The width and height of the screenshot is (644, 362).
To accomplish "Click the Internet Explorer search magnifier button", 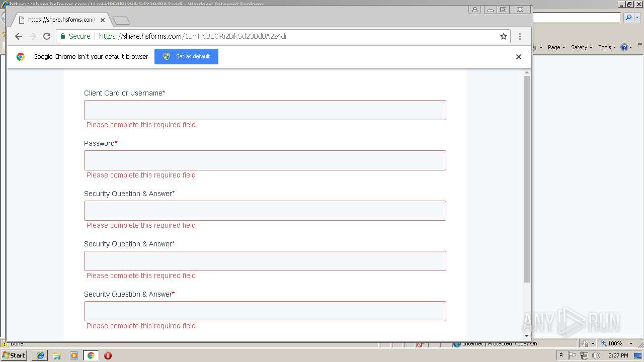I will [x=628, y=18].
